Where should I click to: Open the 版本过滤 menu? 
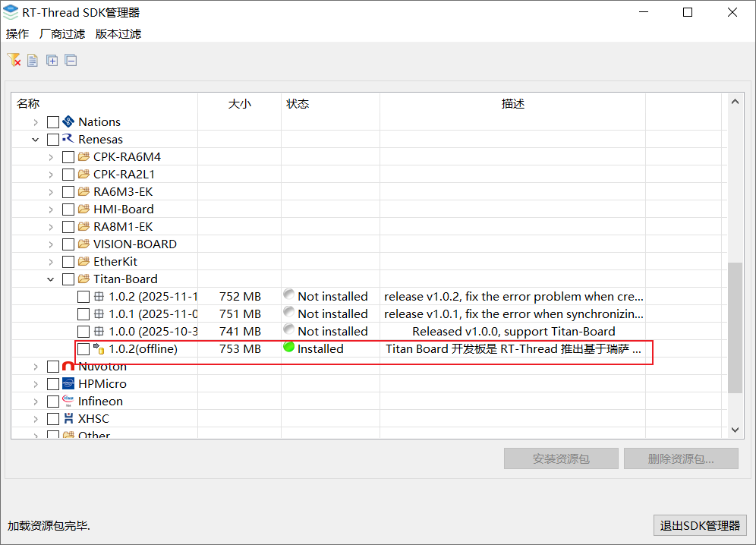(118, 33)
